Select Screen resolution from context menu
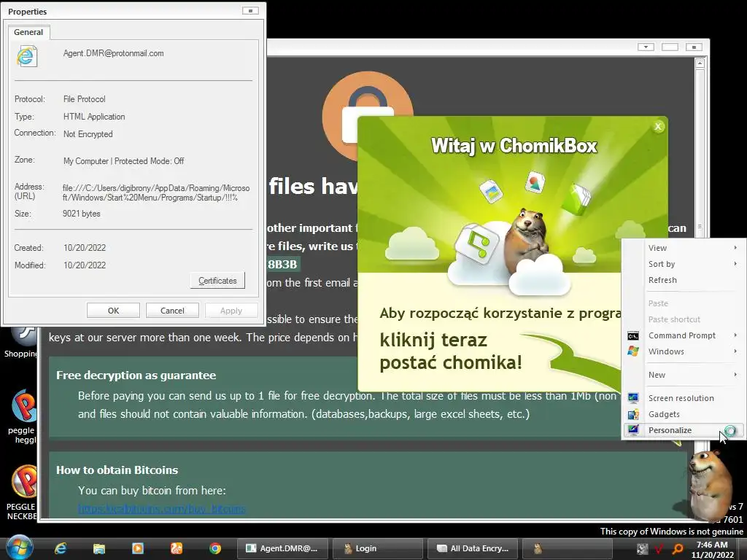 (x=684, y=398)
